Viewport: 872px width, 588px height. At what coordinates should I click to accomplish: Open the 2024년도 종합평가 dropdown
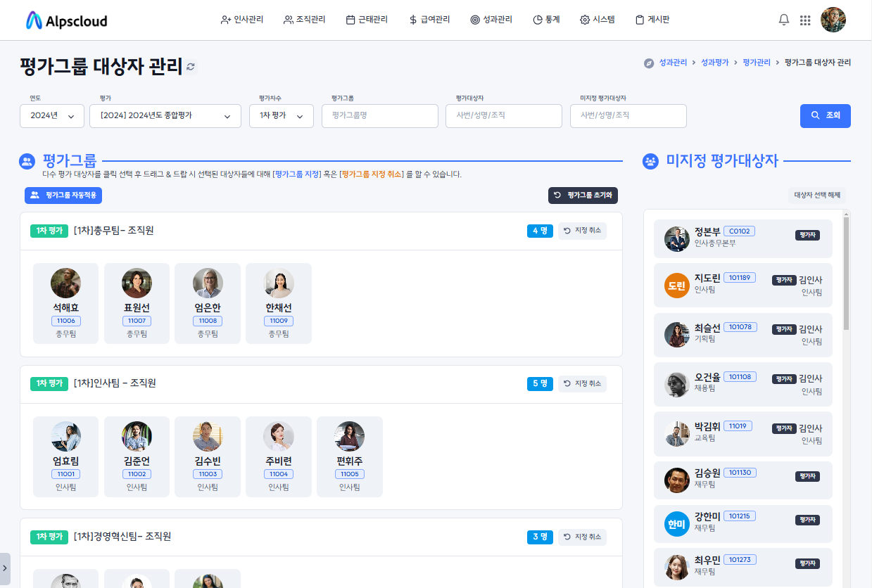(x=165, y=116)
